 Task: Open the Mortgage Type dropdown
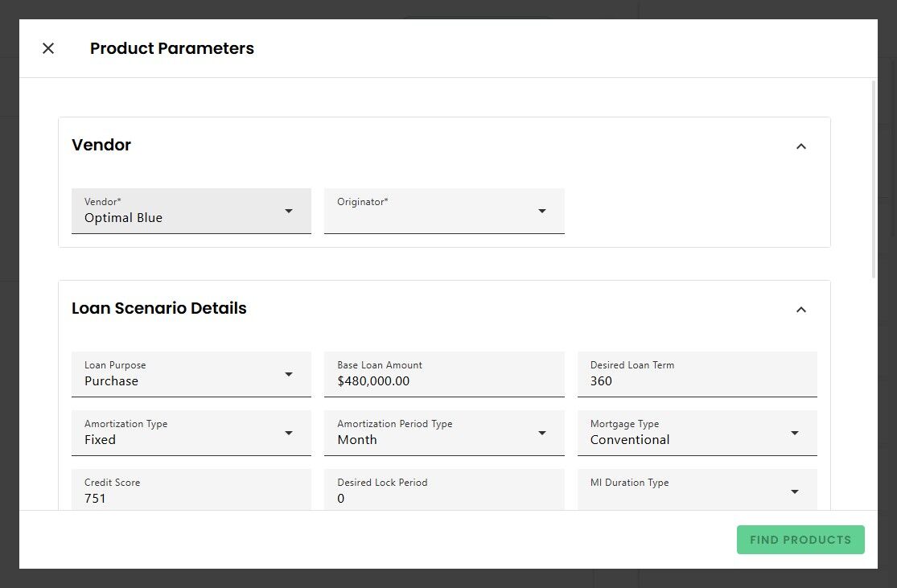(x=688, y=433)
